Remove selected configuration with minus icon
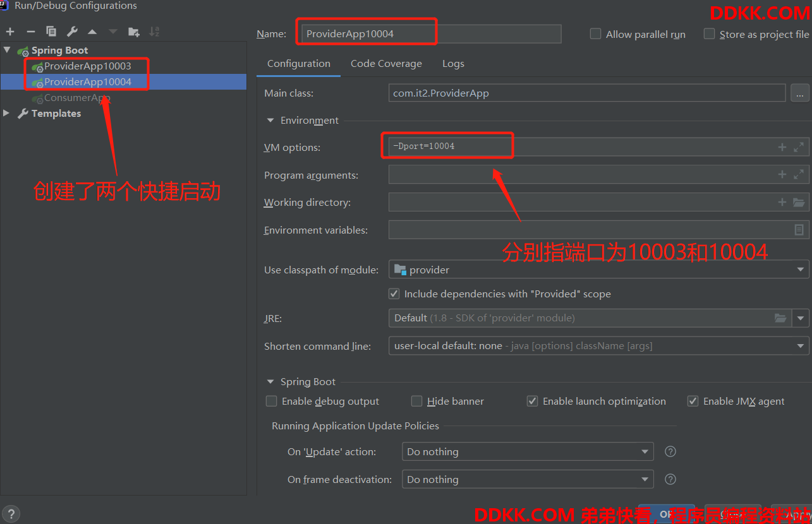The width and height of the screenshot is (812, 524). pyautogui.click(x=30, y=32)
